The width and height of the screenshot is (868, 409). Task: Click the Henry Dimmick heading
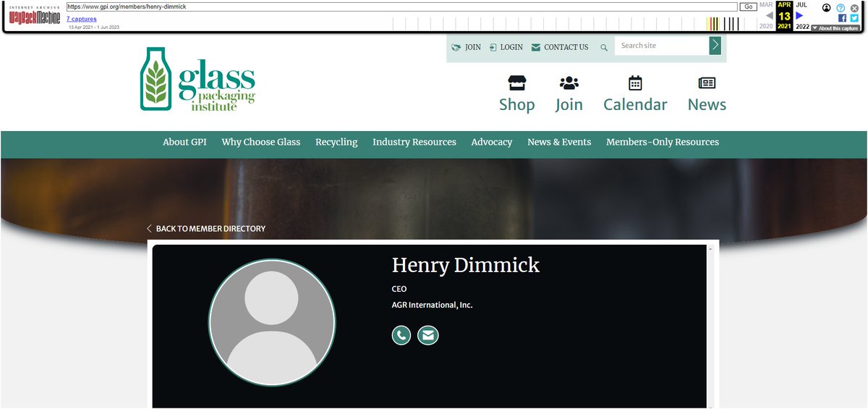tap(466, 265)
